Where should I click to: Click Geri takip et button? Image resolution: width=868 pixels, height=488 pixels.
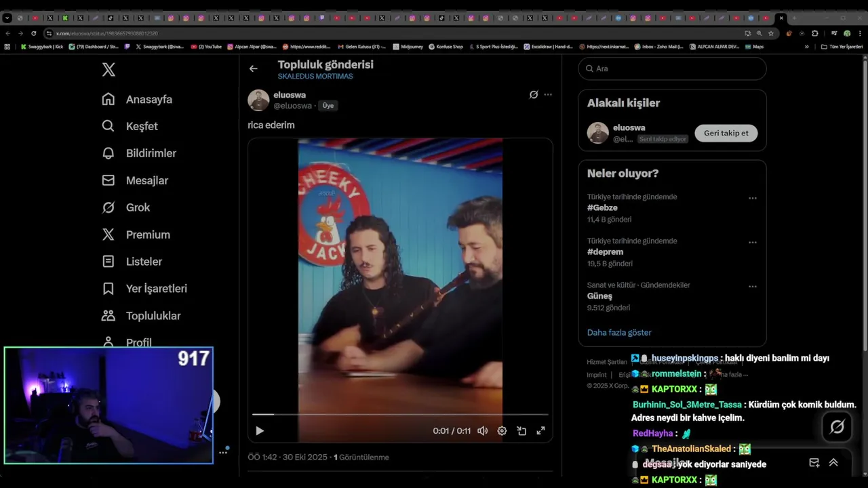(726, 133)
